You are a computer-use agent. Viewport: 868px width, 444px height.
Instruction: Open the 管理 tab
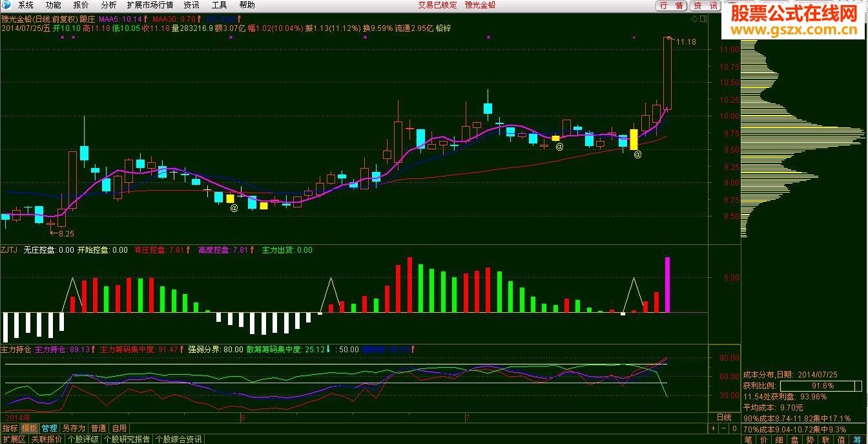(49, 428)
